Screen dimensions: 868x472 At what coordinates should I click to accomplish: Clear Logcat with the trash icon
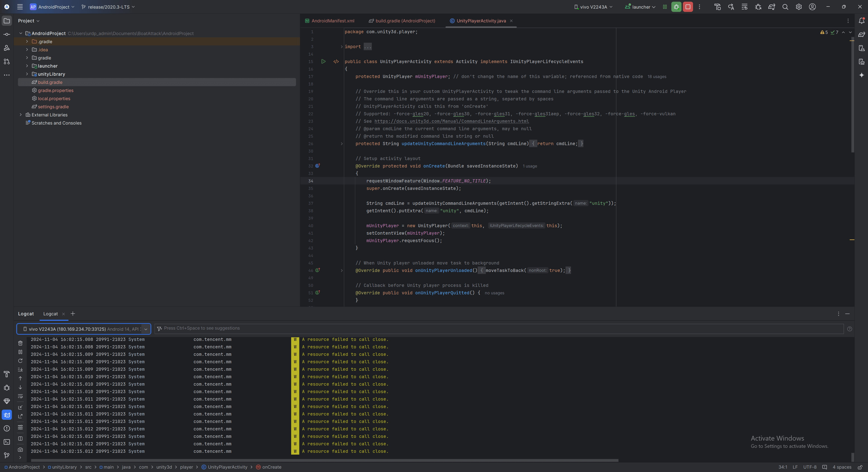[20, 343]
